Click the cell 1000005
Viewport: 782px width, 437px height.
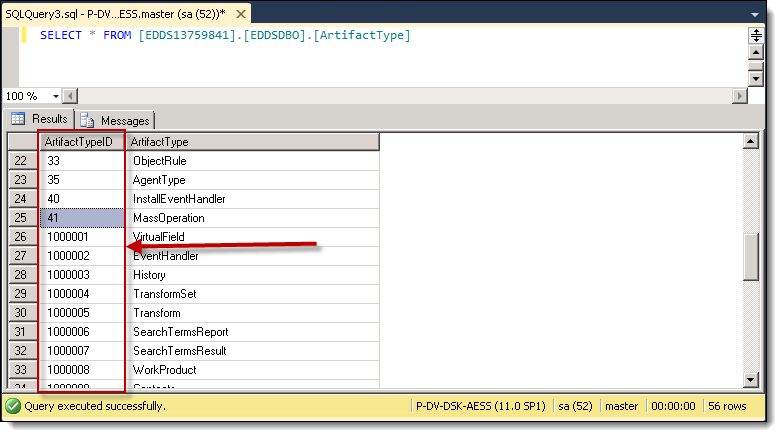pos(82,312)
